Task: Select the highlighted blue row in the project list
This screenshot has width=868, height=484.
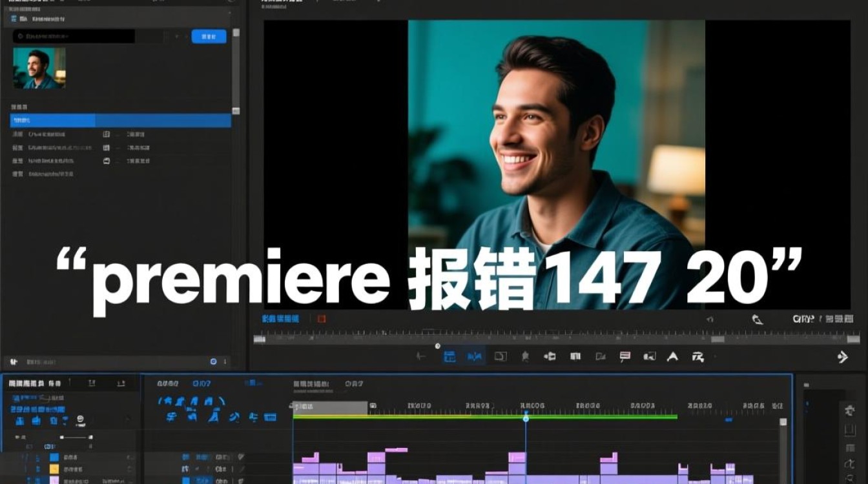Action: 121,120
